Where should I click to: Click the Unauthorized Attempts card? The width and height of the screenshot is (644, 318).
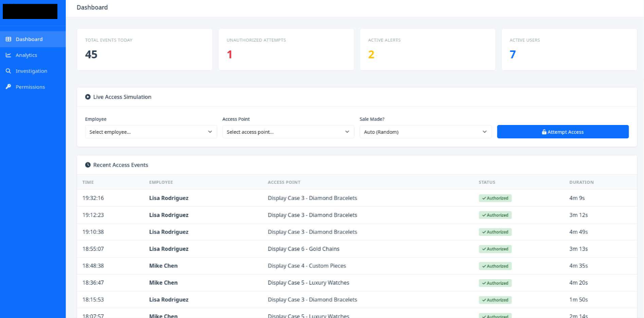coord(286,50)
